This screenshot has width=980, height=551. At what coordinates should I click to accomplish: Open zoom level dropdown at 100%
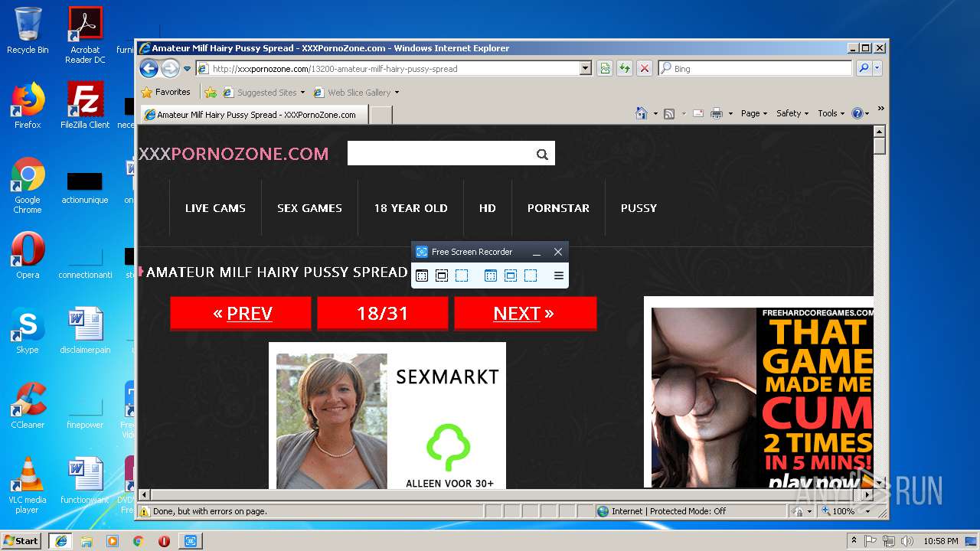pos(867,511)
